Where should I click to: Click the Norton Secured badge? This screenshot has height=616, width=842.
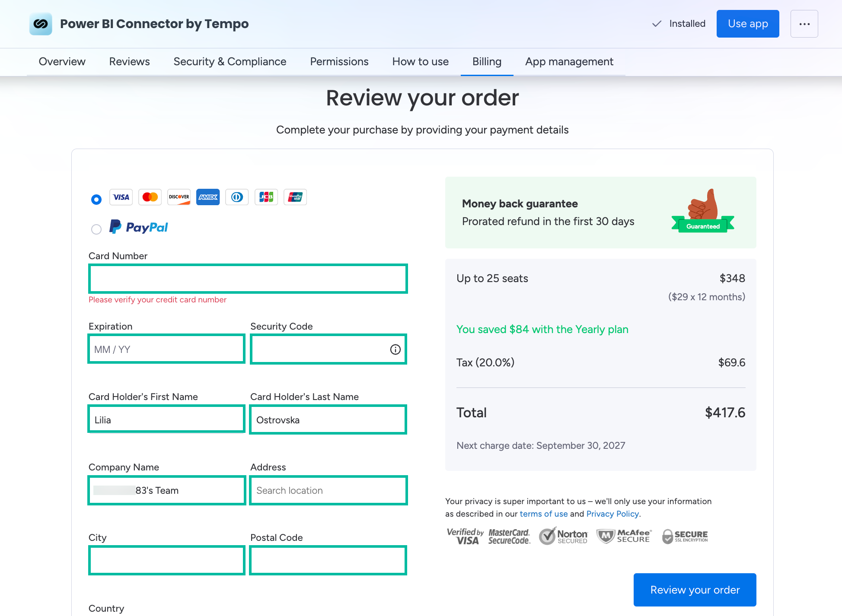coord(563,536)
